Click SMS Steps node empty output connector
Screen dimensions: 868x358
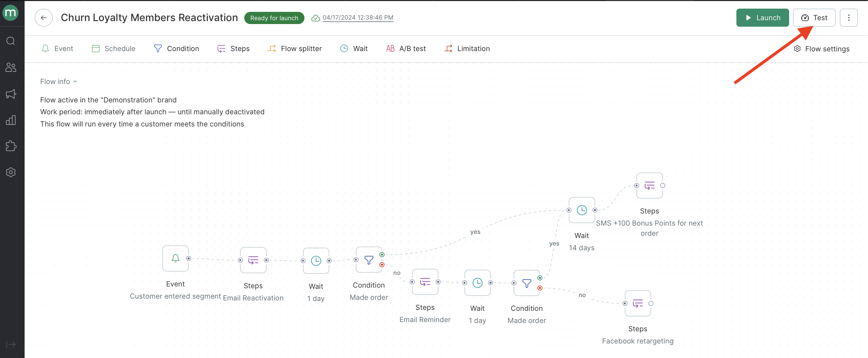click(x=663, y=186)
